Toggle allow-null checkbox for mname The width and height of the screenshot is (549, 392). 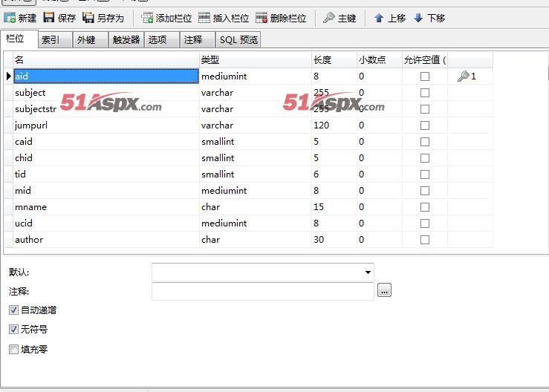(x=425, y=207)
